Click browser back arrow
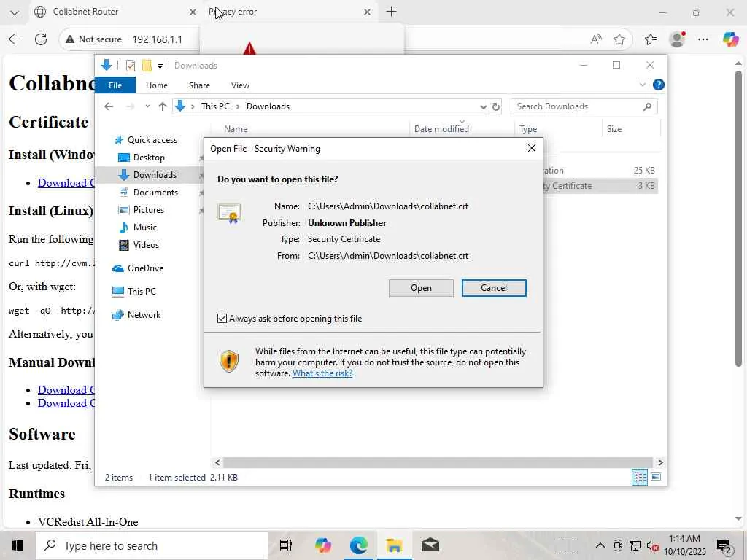 [x=15, y=39]
